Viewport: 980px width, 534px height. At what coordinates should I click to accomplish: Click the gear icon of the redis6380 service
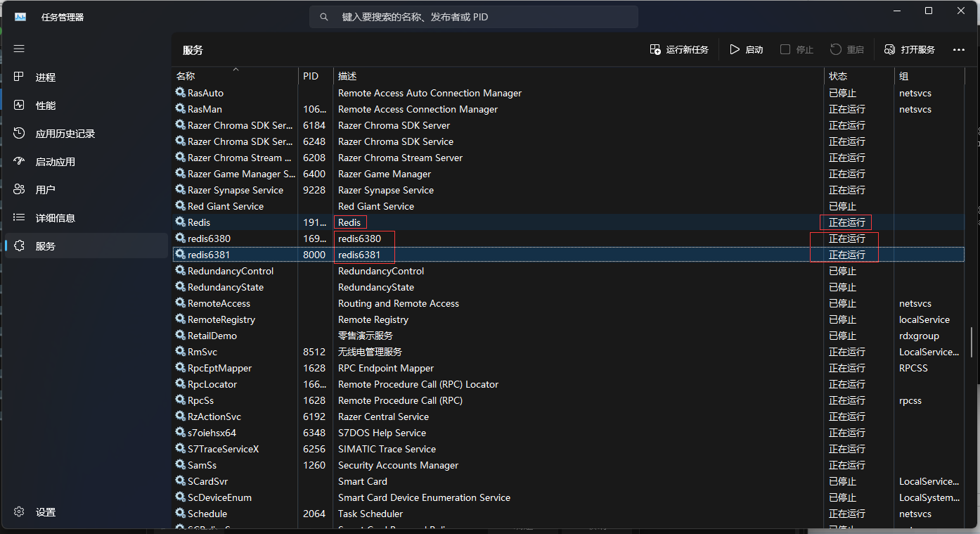pyautogui.click(x=180, y=239)
